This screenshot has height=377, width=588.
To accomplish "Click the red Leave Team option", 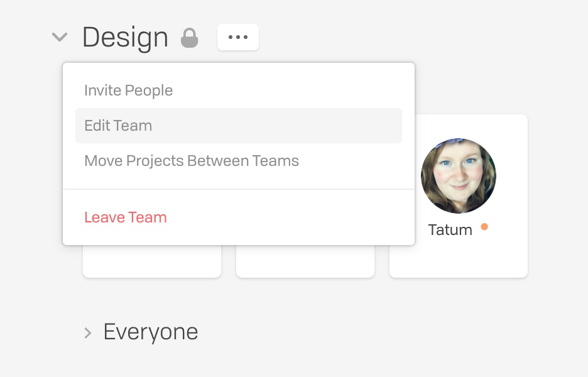I will [125, 217].
